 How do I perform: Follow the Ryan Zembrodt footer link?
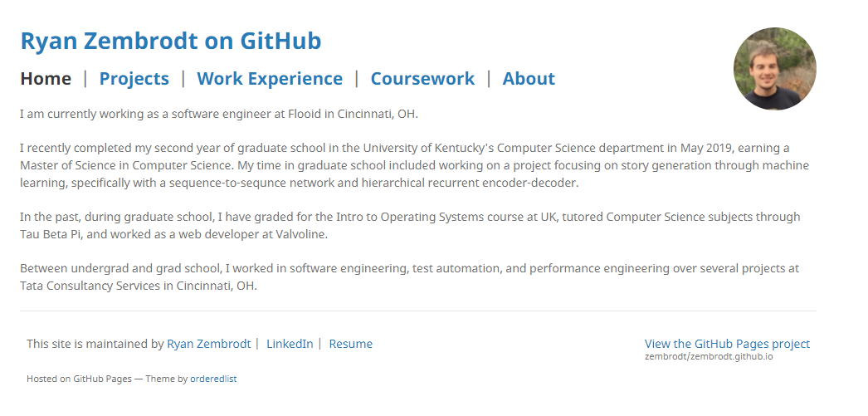pyautogui.click(x=208, y=344)
